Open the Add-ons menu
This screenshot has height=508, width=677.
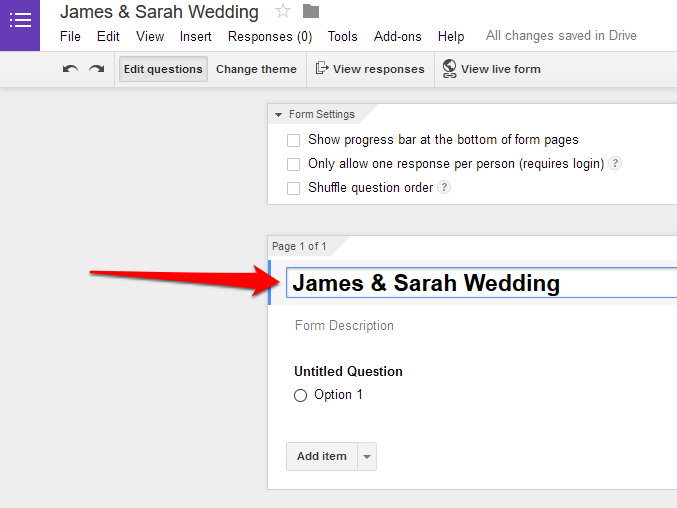point(398,36)
